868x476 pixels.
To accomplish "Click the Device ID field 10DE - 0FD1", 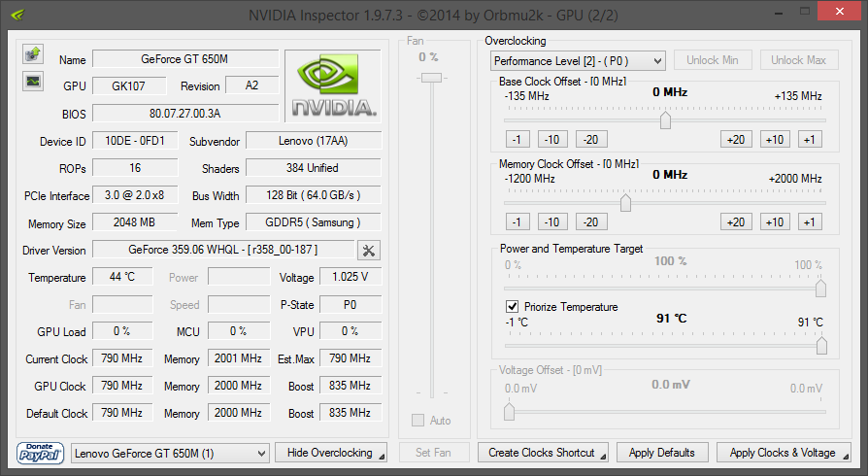I will point(135,141).
